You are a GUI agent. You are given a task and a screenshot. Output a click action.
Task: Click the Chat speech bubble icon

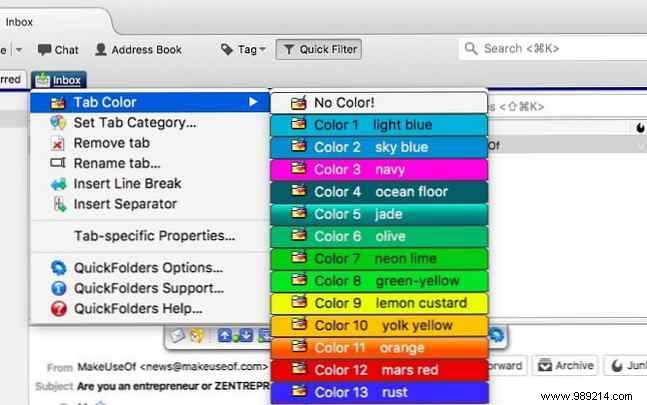44,50
